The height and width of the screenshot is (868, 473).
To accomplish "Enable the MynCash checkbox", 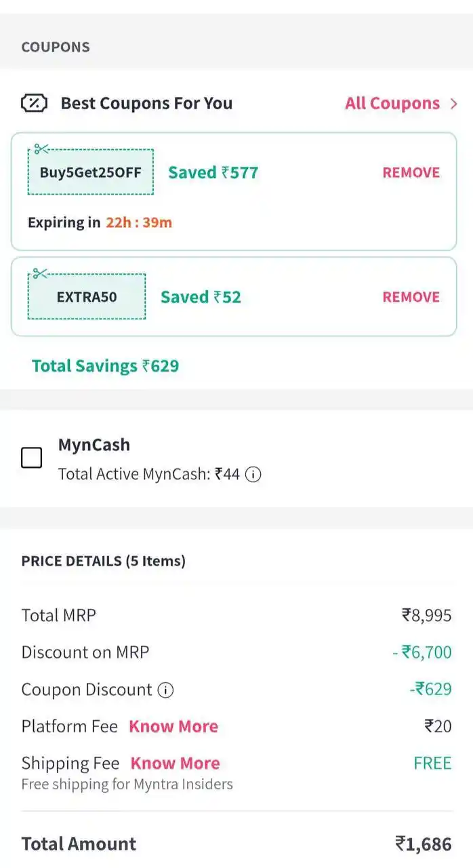I will 31,458.
